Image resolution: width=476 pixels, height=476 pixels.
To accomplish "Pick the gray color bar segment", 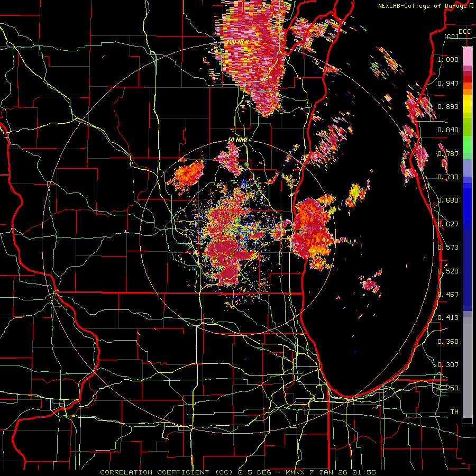I will tap(467, 368).
